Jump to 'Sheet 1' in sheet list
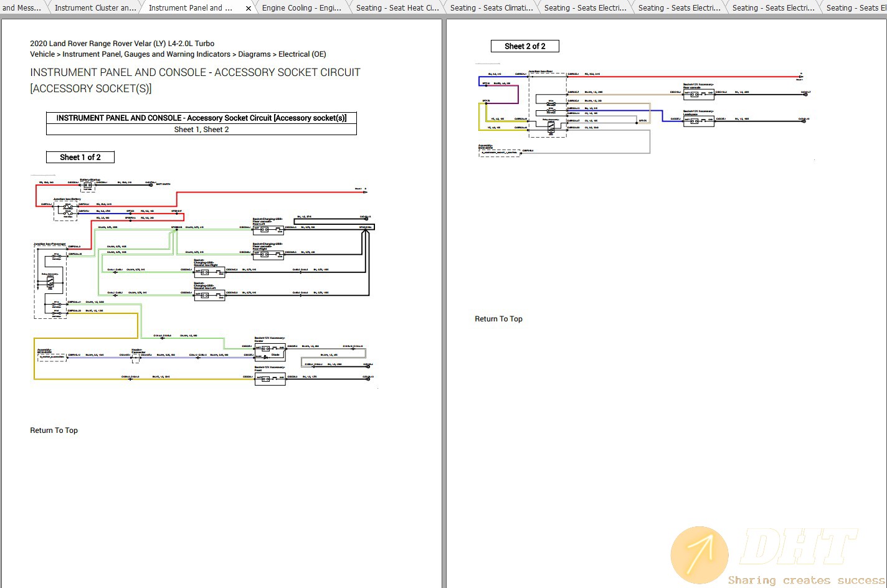The width and height of the screenshot is (887, 588). [x=186, y=130]
